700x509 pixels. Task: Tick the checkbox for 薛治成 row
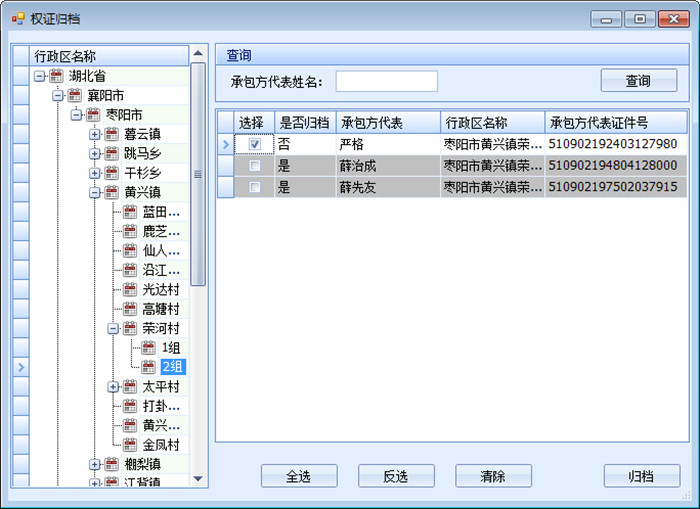pos(255,166)
